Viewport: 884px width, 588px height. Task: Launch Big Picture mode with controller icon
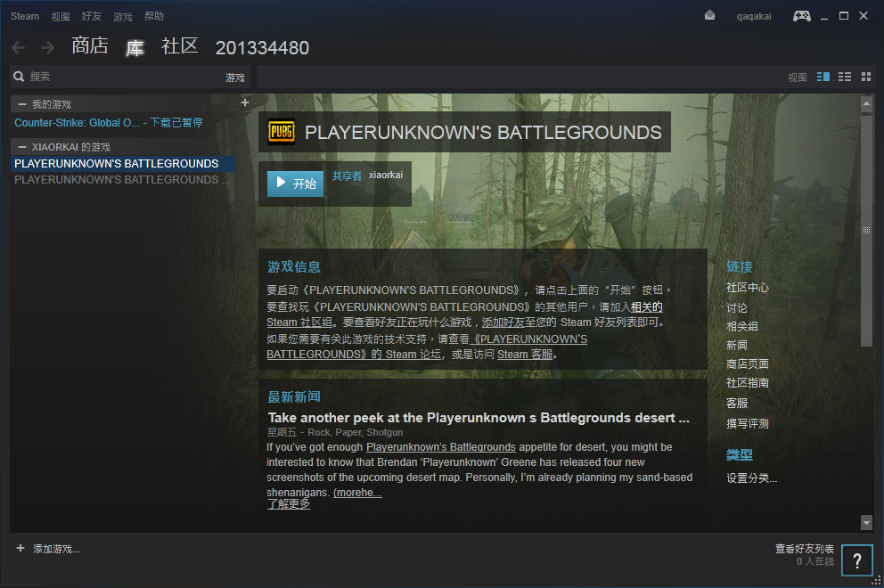point(802,16)
